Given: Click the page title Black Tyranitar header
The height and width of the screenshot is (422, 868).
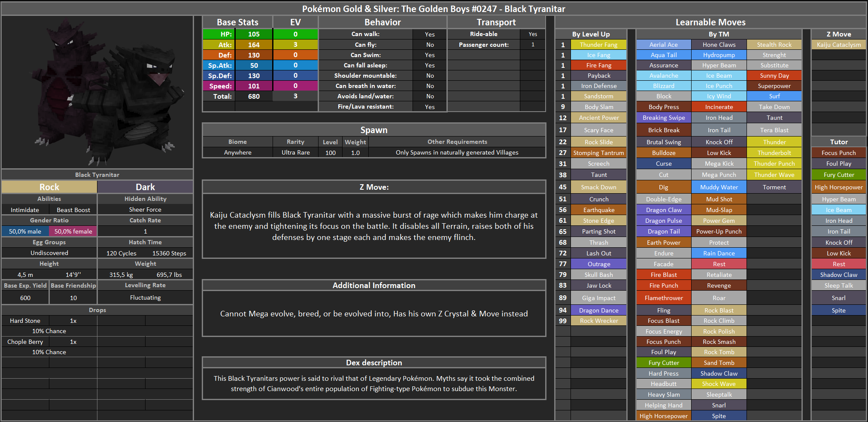Looking at the screenshot, I should point(434,9).
